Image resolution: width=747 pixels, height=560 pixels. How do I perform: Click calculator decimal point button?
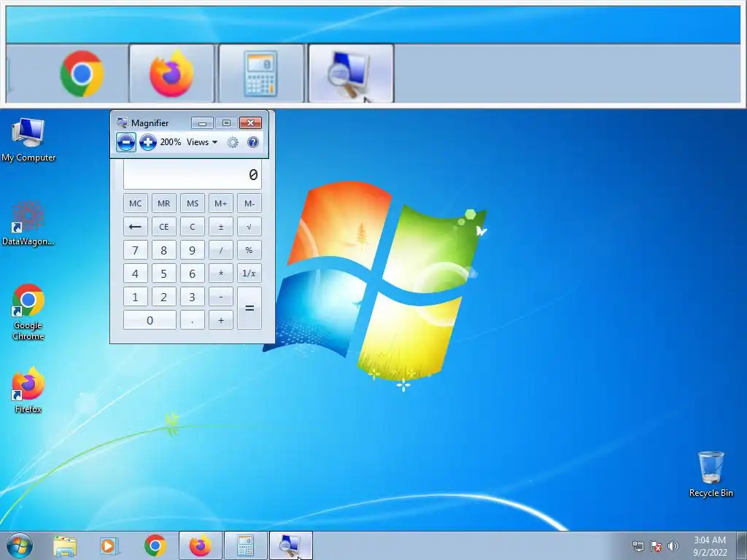click(193, 320)
